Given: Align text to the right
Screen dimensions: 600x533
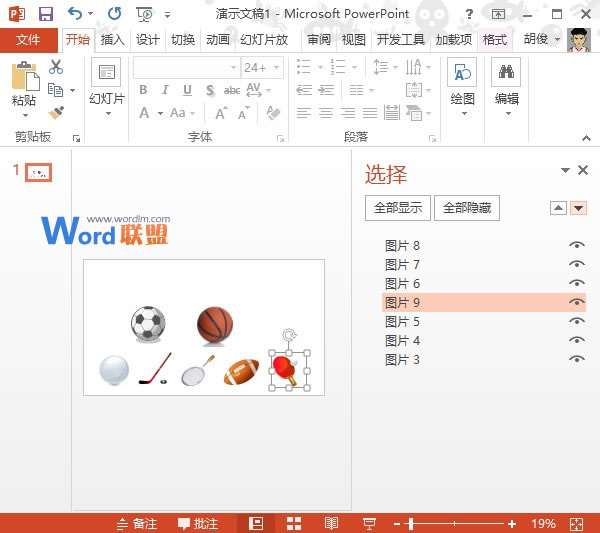Looking at the screenshot, I should pyautogui.click(x=348, y=113).
